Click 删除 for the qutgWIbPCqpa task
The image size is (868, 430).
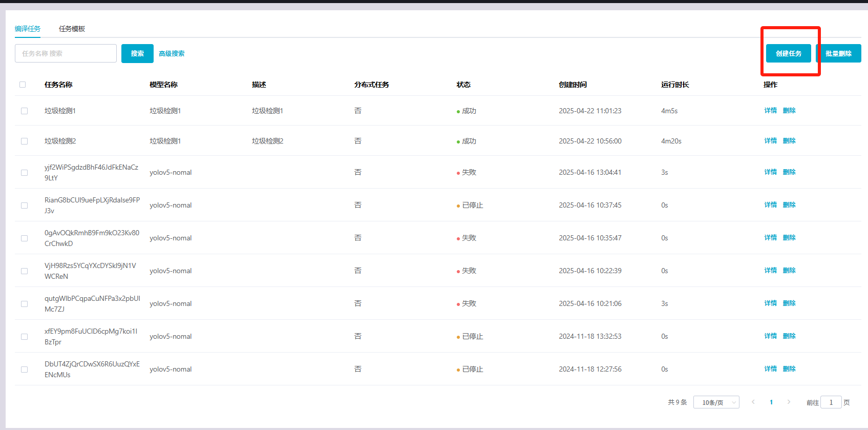(789, 303)
